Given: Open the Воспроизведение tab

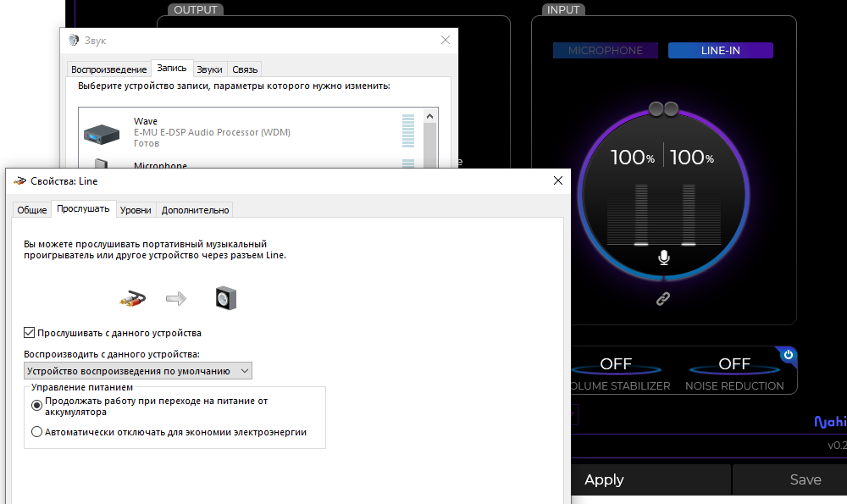Looking at the screenshot, I should [108, 69].
